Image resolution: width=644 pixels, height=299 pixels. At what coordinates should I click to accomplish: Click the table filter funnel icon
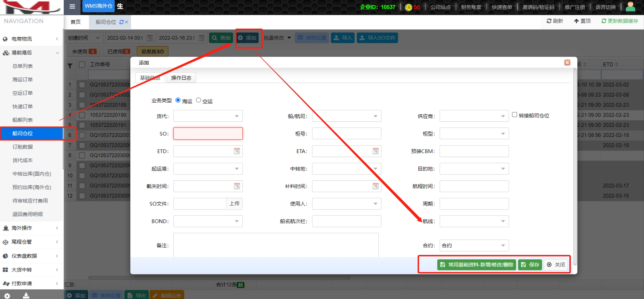70,66
